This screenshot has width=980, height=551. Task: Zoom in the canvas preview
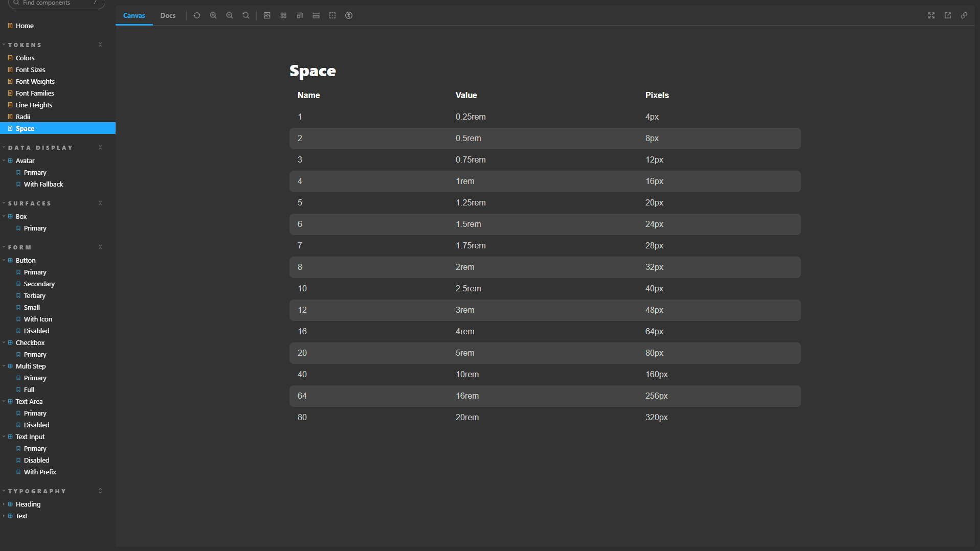coord(213,15)
